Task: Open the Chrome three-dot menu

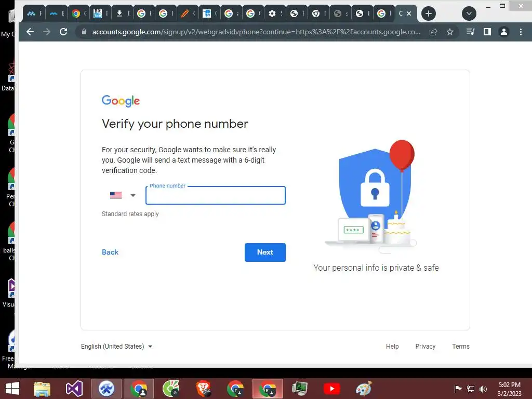Action: pos(521,32)
